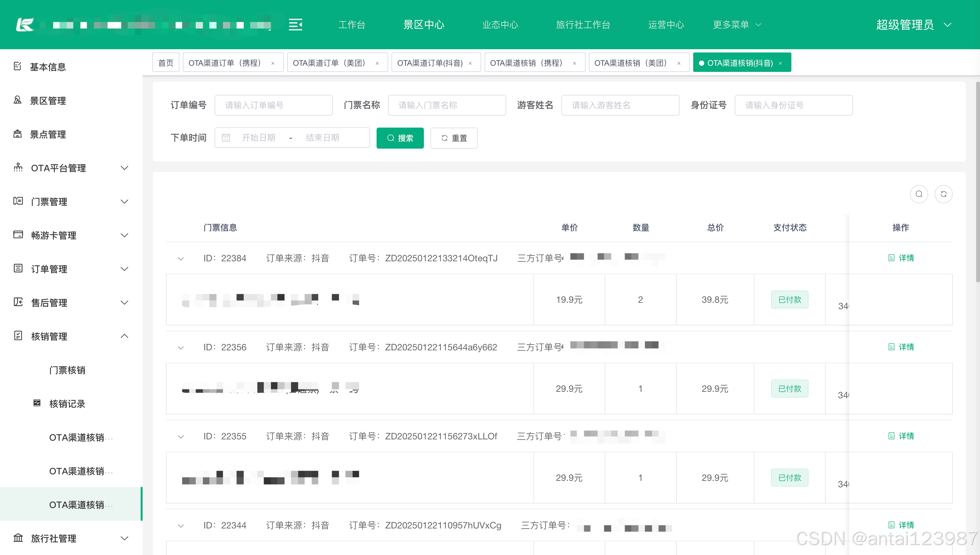Click the calendar icon in 下单时间 field
Screen dimensions: 980x555
pos(226,138)
